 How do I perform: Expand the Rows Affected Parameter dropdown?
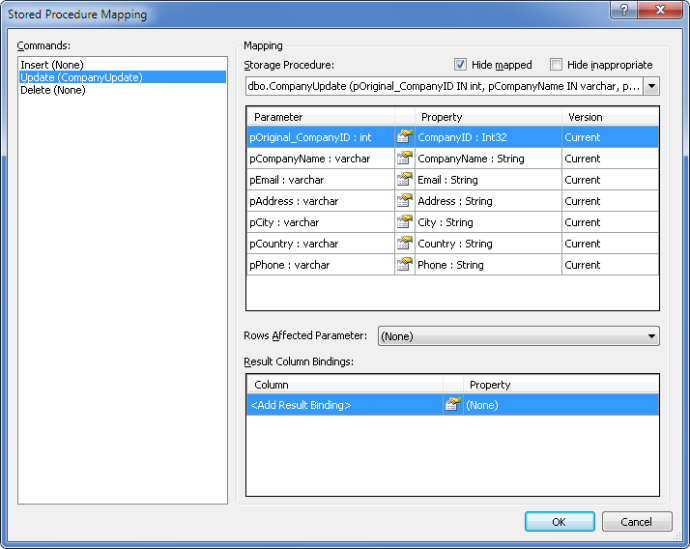click(x=652, y=337)
